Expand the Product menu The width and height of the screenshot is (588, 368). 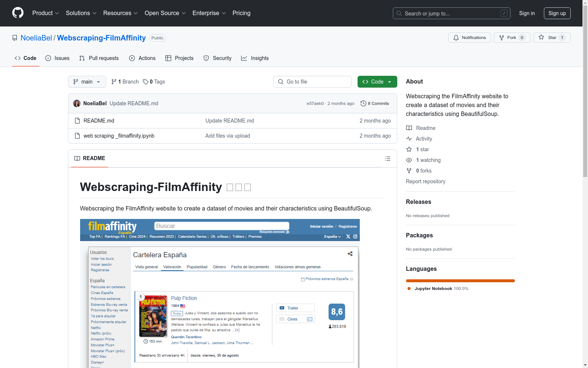46,13
